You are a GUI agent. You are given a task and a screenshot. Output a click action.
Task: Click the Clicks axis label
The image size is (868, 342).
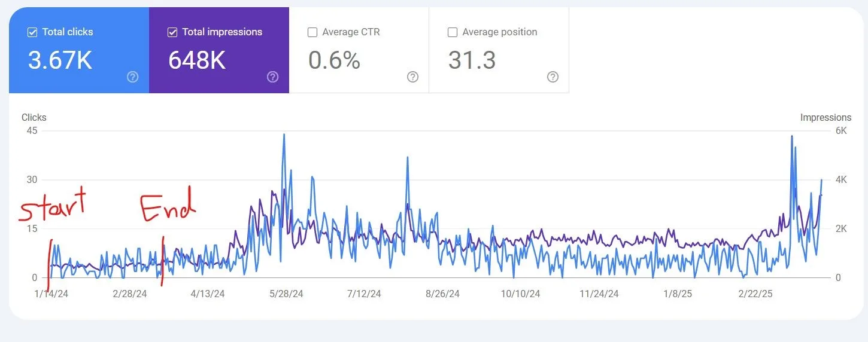click(34, 118)
